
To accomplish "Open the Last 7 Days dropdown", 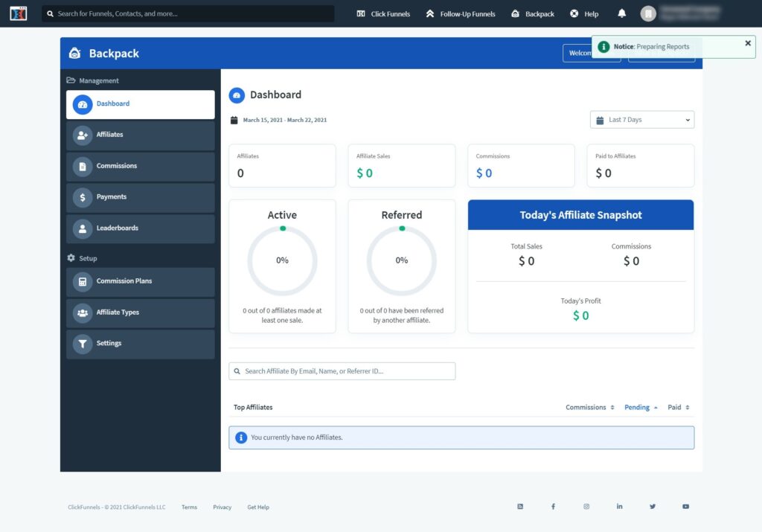I will (642, 120).
